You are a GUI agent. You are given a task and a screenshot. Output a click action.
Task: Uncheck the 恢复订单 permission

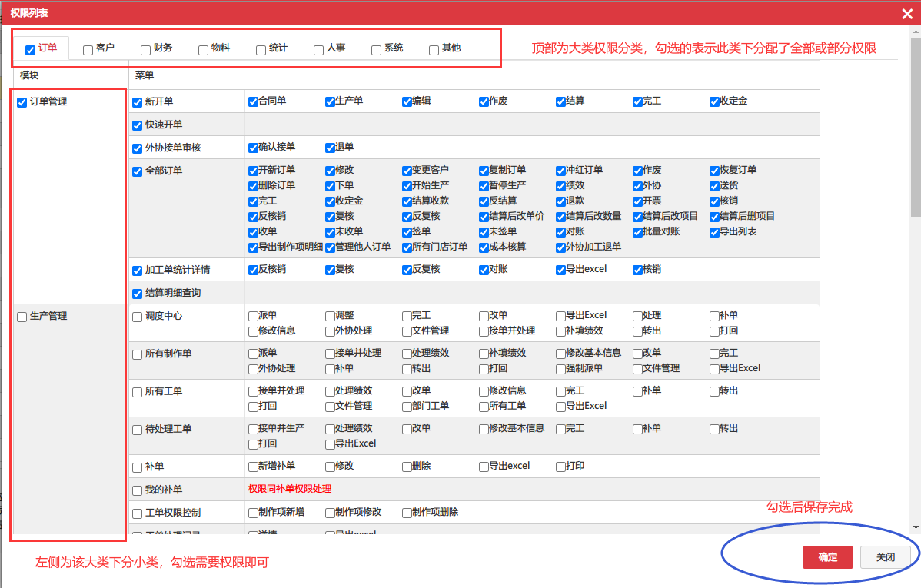point(714,171)
